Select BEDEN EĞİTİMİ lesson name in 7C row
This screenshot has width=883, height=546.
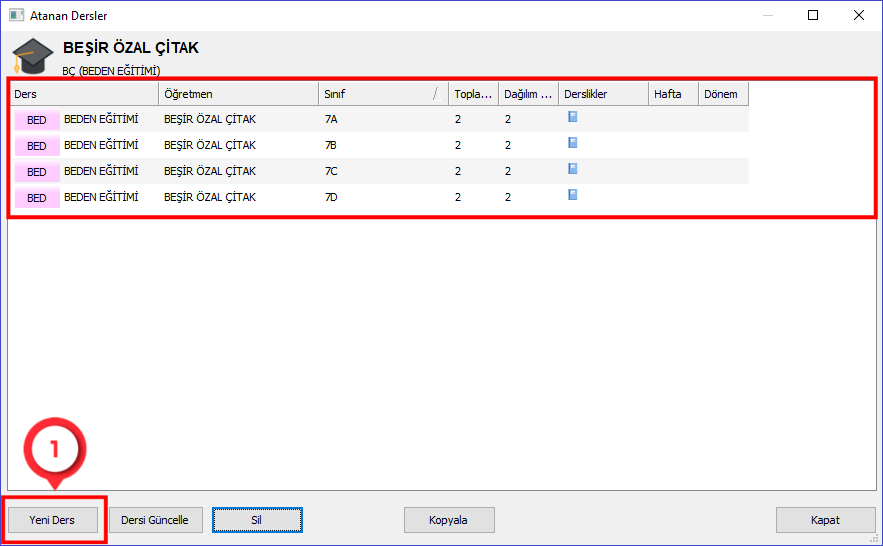[101, 171]
